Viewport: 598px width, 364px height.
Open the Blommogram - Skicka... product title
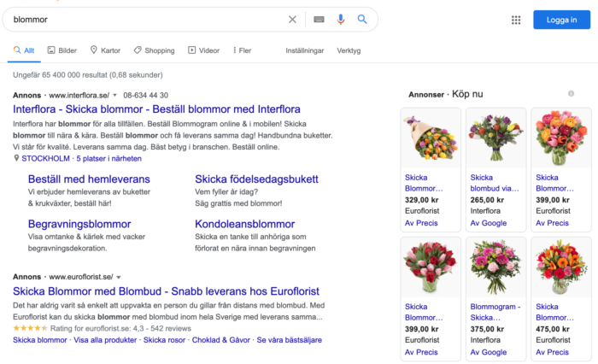point(495,312)
